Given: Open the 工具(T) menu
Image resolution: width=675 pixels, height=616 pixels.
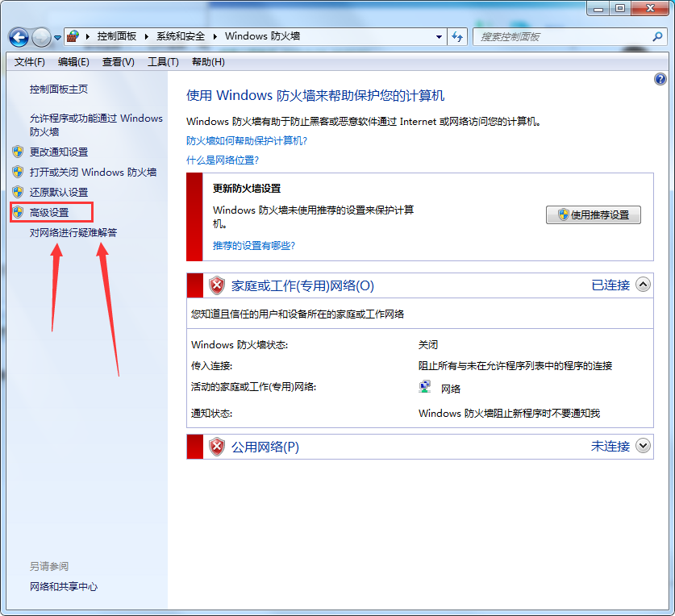Looking at the screenshot, I should [162, 62].
